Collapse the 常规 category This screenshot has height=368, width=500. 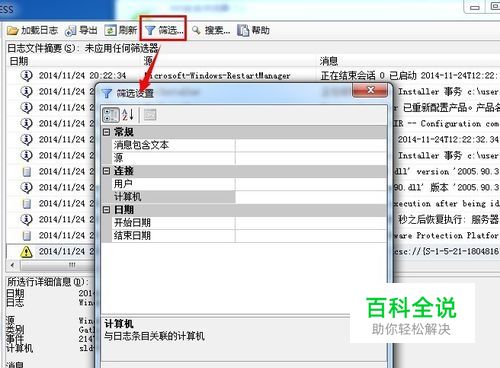106,132
